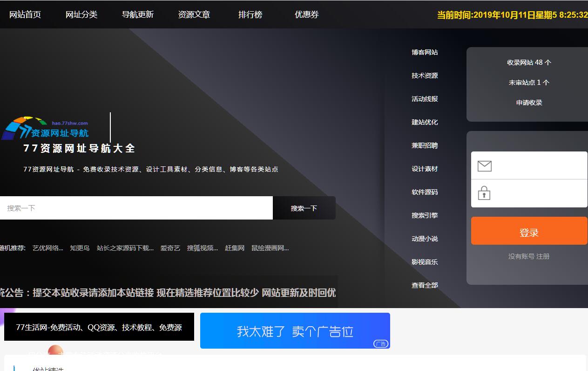
Task: Click the orange 登录 button
Action: pyautogui.click(x=529, y=231)
